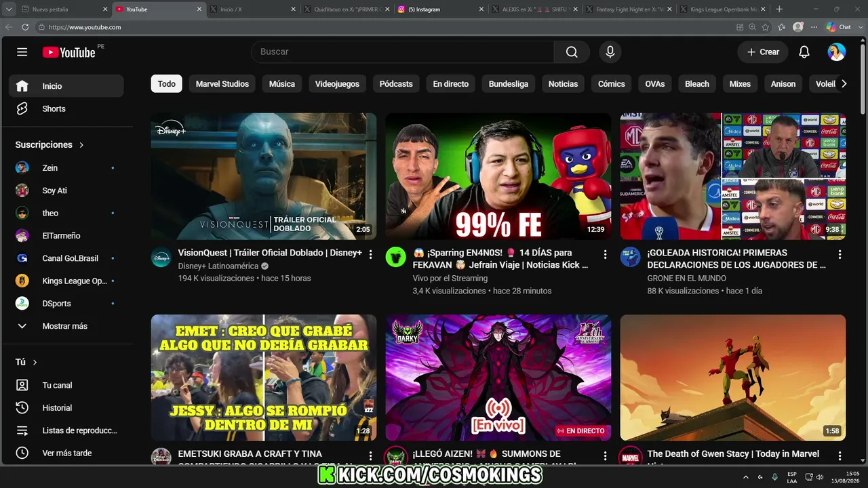Select the En directo filter chip
The height and width of the screenshot is (488, 868).
pyautogui.click(x=451, y=84)
